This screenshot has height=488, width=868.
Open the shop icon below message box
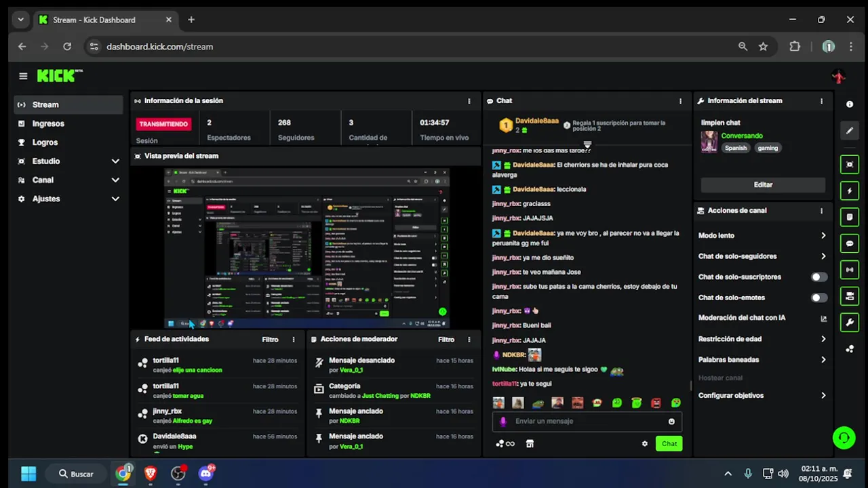click(530, 444)
